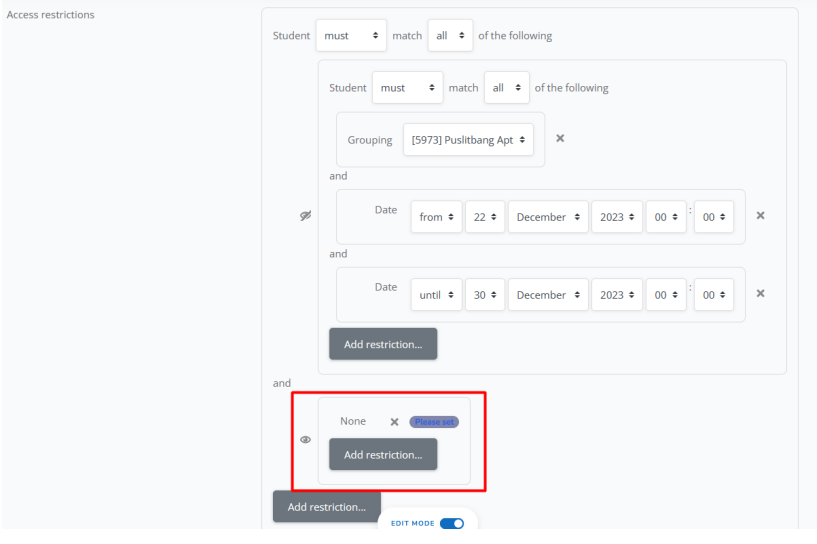
Task: Remove the 'until' date restriction via X
Action: coord(760,294)
